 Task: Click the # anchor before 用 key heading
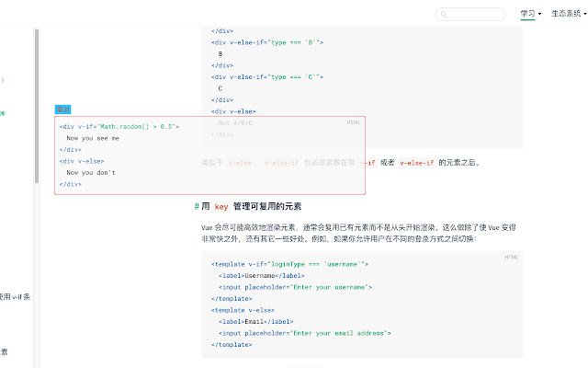click(197, 206)
